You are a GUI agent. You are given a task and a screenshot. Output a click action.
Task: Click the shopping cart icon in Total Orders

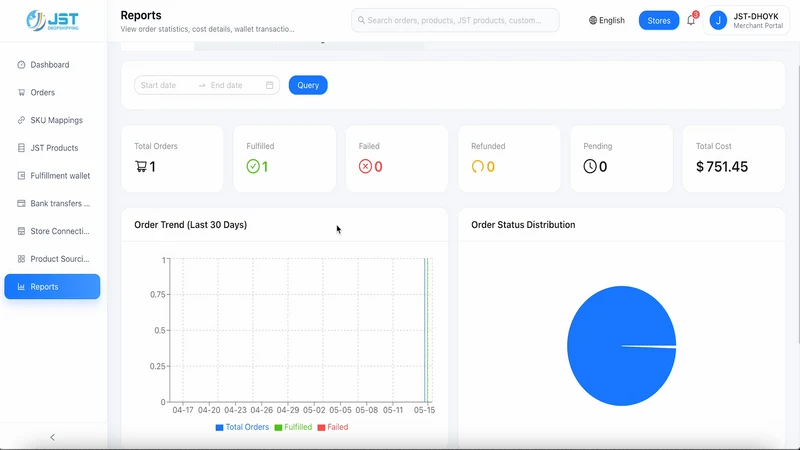[x=141, y=166]
